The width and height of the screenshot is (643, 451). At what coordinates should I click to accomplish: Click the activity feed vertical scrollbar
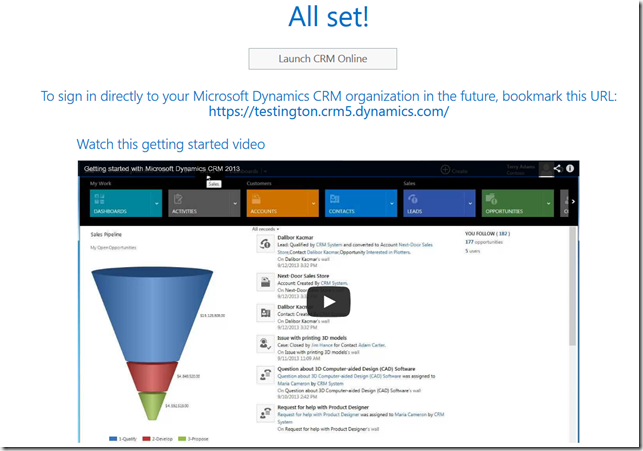point(572,287)
